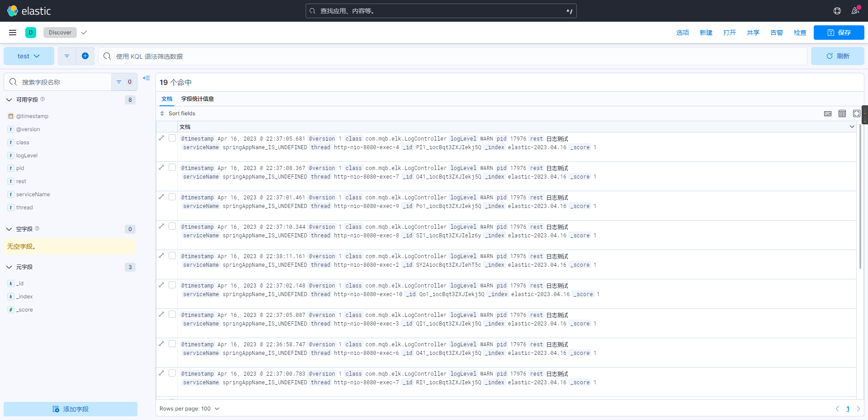Change the Rows per page dropdown
This screenshot has width=868, height=420.
(x=189, y=409)
